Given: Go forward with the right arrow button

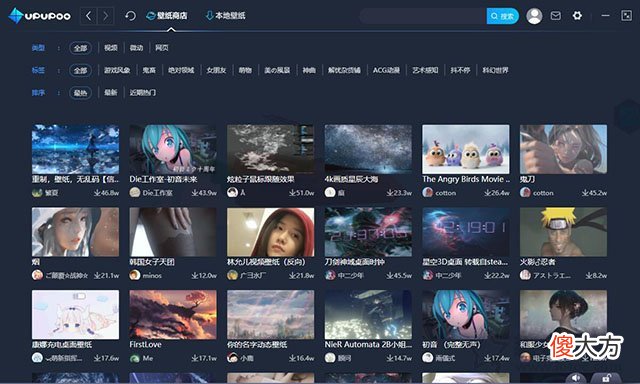Looking at the screenshot, I should [106, 16].
